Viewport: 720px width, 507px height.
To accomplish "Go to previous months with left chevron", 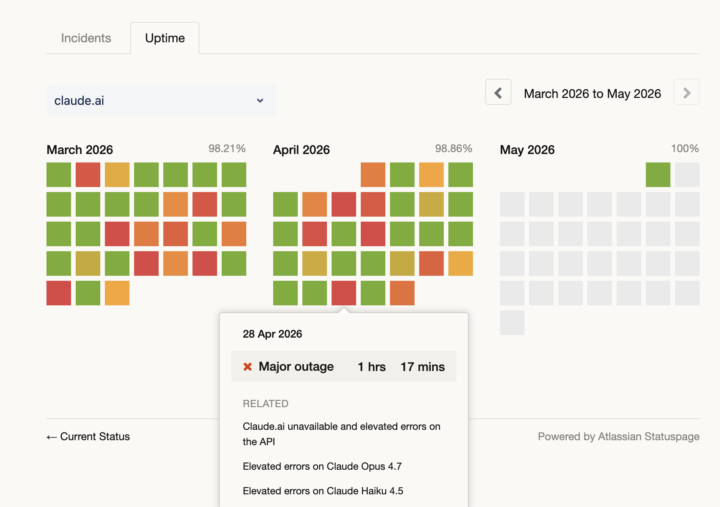I will (498, 93).
